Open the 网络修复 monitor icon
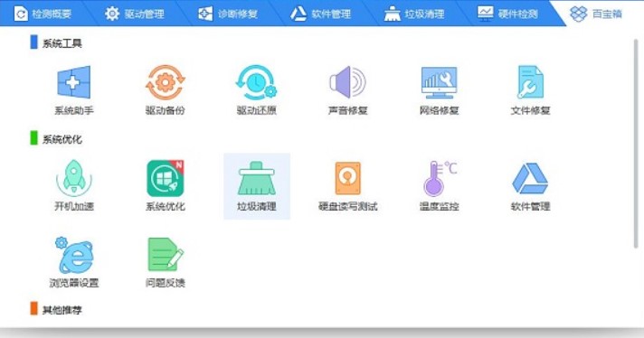644x338 pixels. [x=439, y=82]
